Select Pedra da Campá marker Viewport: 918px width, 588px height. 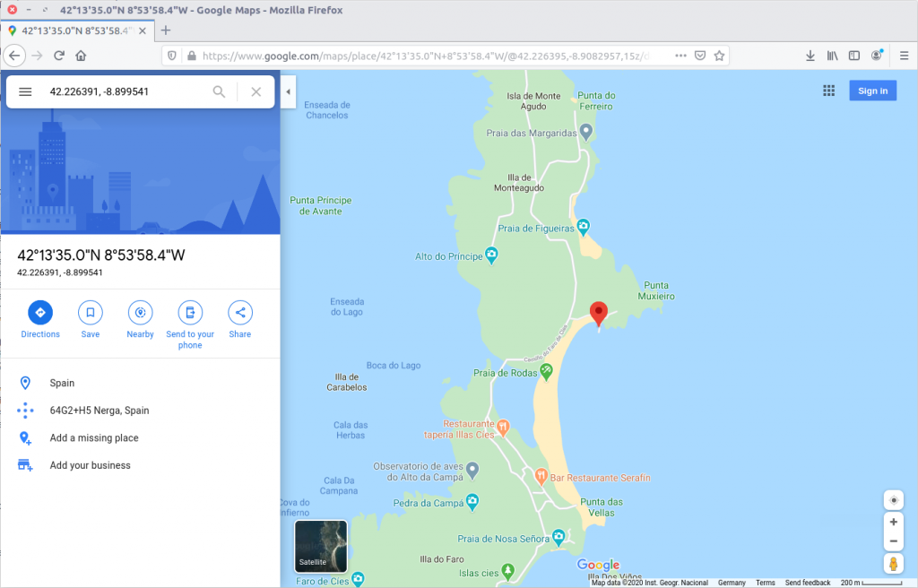point(472,502)
